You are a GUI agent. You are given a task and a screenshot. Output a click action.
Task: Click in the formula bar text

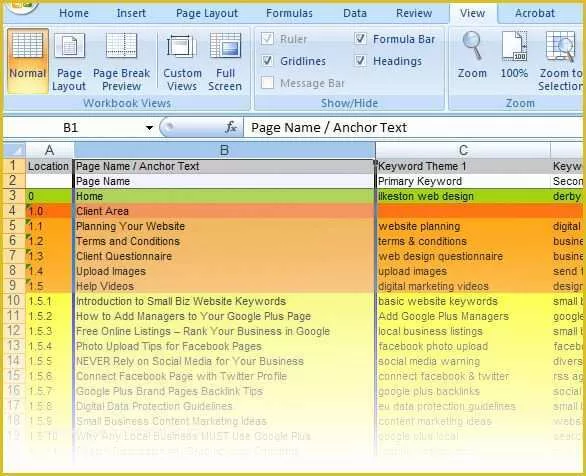(x=413, y=128)
